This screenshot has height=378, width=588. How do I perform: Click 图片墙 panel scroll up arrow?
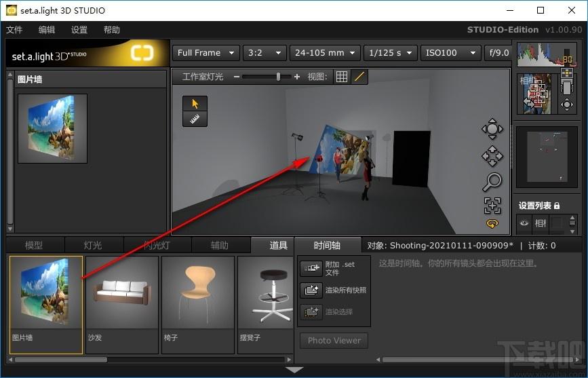pos(10,75)
